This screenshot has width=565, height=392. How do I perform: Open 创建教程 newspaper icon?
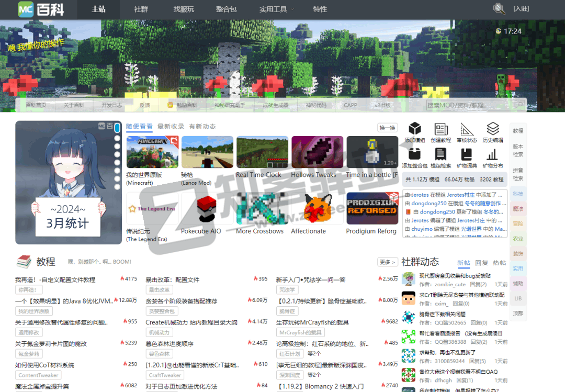[x=440, y=129]
